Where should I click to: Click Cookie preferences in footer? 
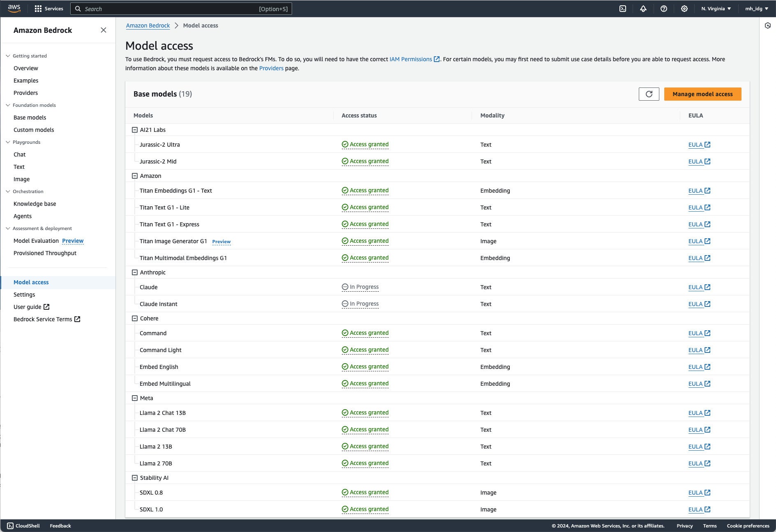tap(748, 526)
